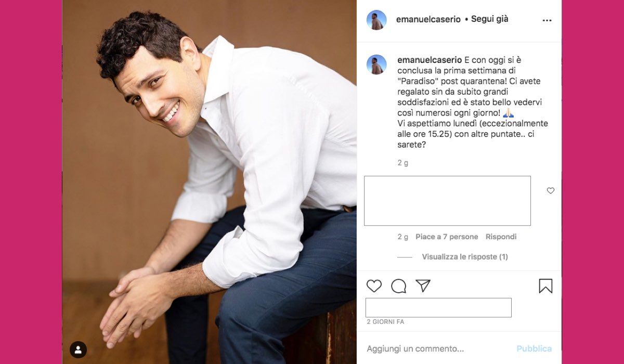624x364 pixels.
Task: Click the profile avatar next to the caption
Action: 376,63
